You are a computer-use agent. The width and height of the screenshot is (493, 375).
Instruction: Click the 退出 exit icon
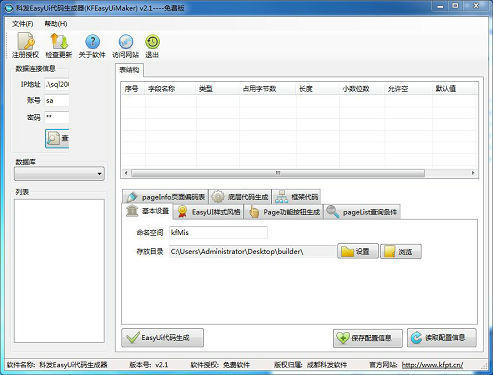coord(152,46)
